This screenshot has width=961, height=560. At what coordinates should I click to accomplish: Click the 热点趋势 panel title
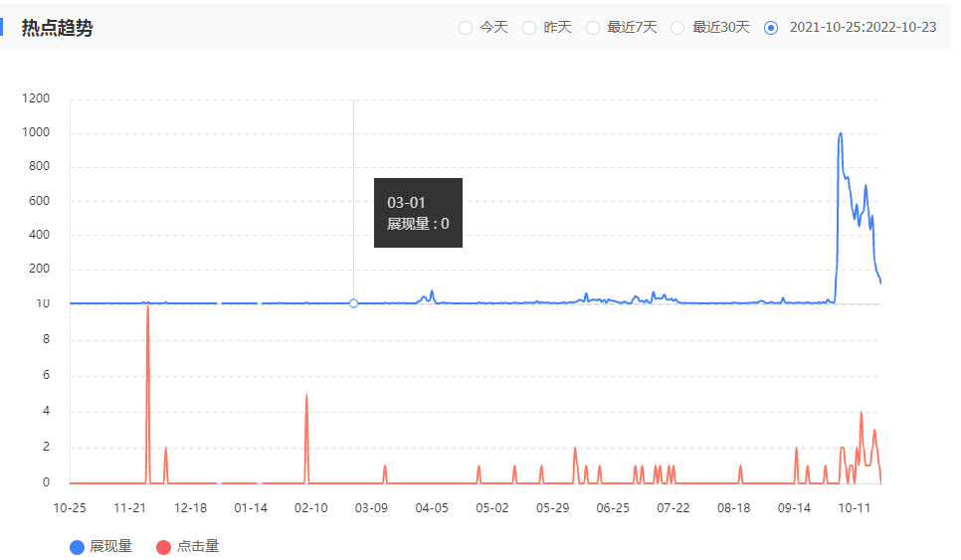point(57,28)
